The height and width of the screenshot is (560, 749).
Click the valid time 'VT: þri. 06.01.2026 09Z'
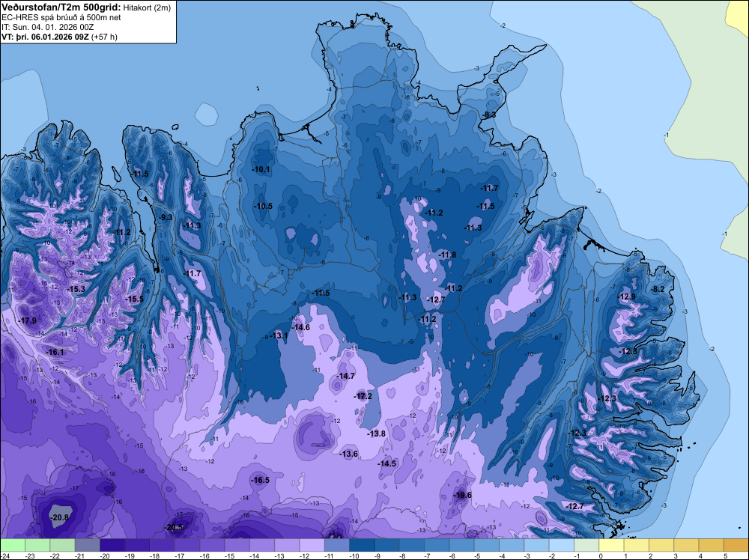click(x=46, y=36)
